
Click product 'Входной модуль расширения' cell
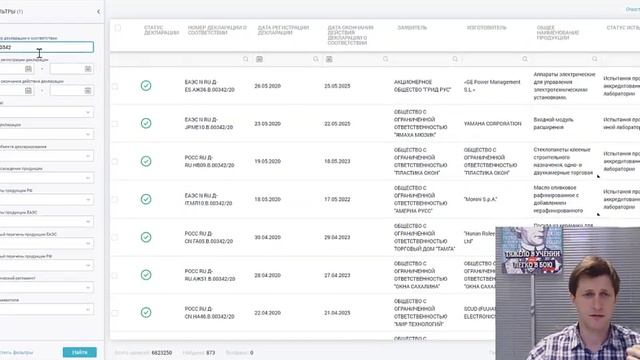(553, 124)
